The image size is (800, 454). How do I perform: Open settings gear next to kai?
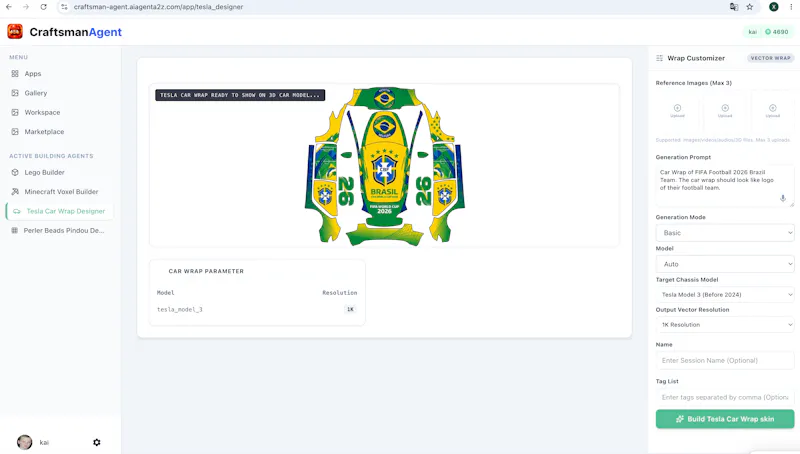point(96,442)
